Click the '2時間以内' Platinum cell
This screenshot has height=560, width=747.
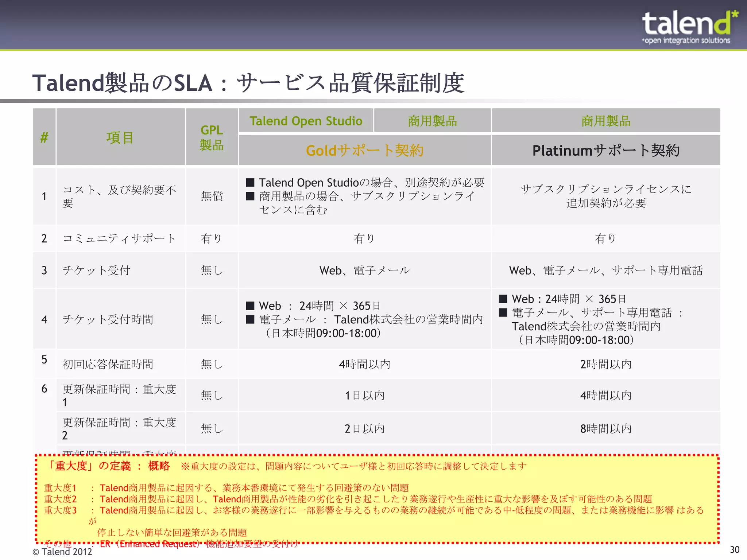606,364
